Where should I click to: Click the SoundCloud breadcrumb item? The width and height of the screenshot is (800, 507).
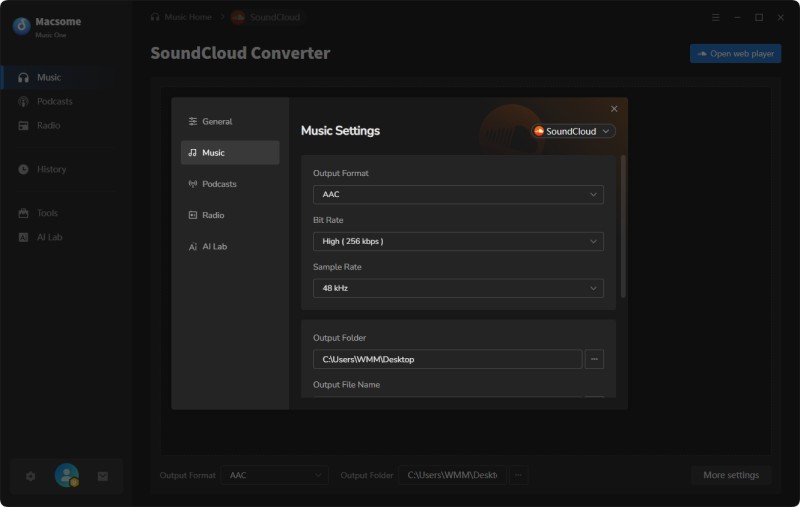point(266,17)
